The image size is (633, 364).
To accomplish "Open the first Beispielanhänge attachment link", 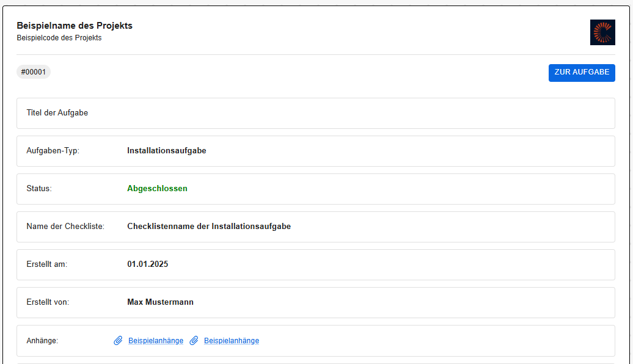I will click(x=155, y=341).
